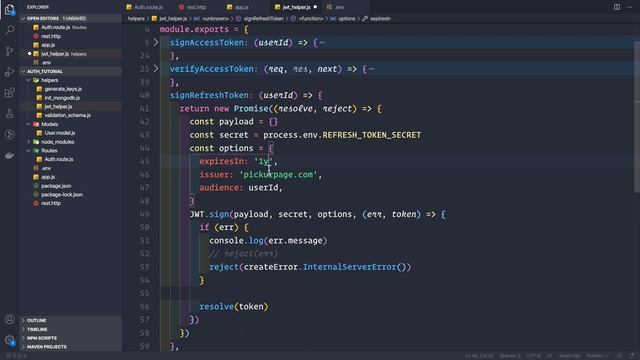The width and height of the screenshot is (640, 360).
Task: Collapse the AUTH_TUTORIAL folder section
Action: 23,71
